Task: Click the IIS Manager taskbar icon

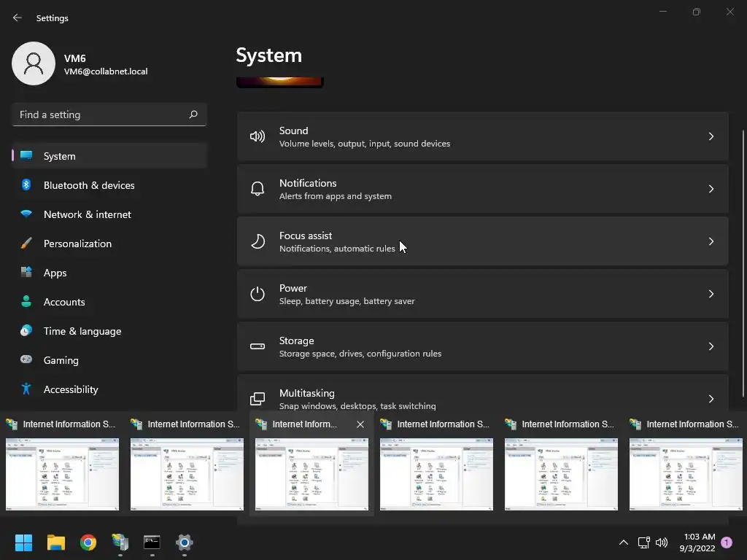Action: pos(120,542)
